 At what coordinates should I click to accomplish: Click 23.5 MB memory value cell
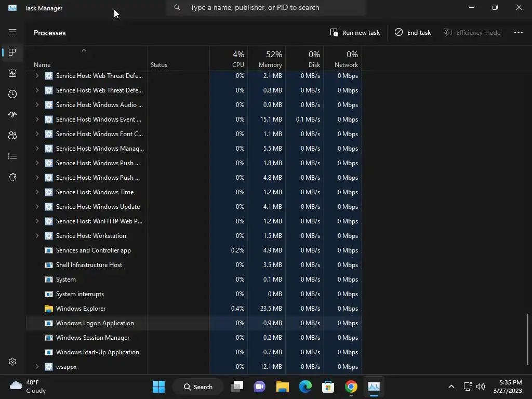click(x=267, y=309)
